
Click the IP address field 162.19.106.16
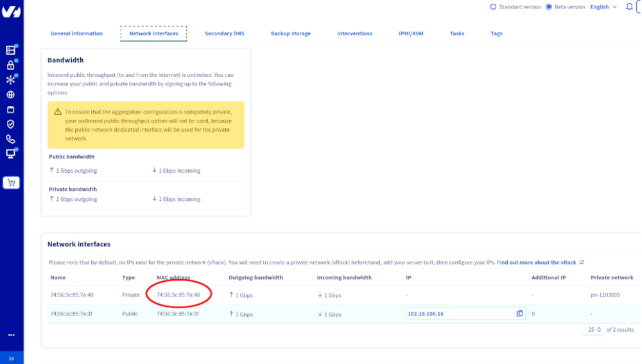click(459, 314)
